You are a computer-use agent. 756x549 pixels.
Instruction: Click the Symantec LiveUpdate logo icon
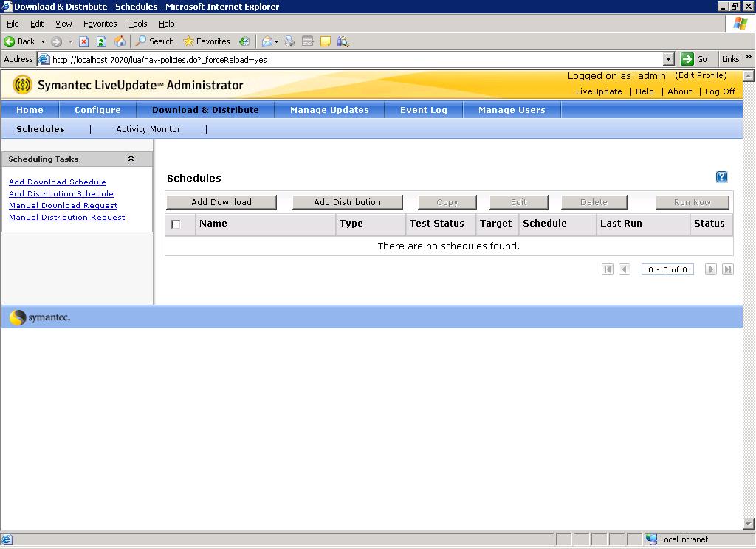[24, 85]
